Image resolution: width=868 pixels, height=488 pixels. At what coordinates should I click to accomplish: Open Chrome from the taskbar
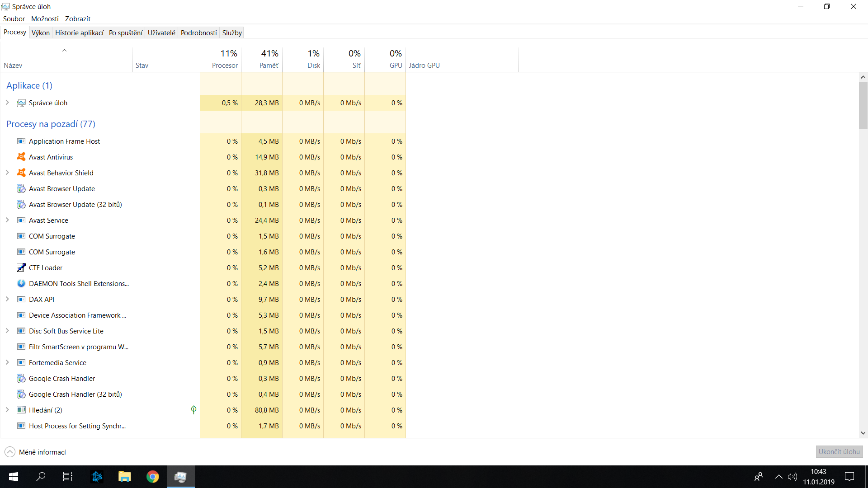(x=153, y=477)
